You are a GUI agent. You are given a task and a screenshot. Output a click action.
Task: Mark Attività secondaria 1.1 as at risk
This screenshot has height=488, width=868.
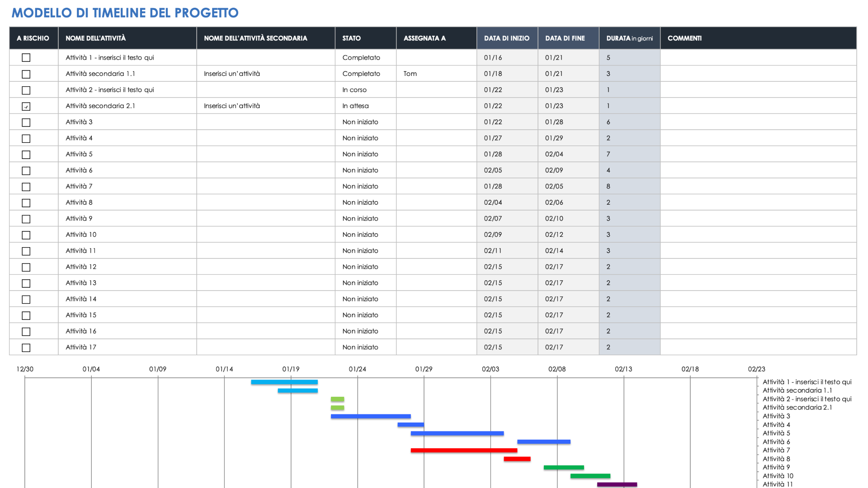click(26, 74)
